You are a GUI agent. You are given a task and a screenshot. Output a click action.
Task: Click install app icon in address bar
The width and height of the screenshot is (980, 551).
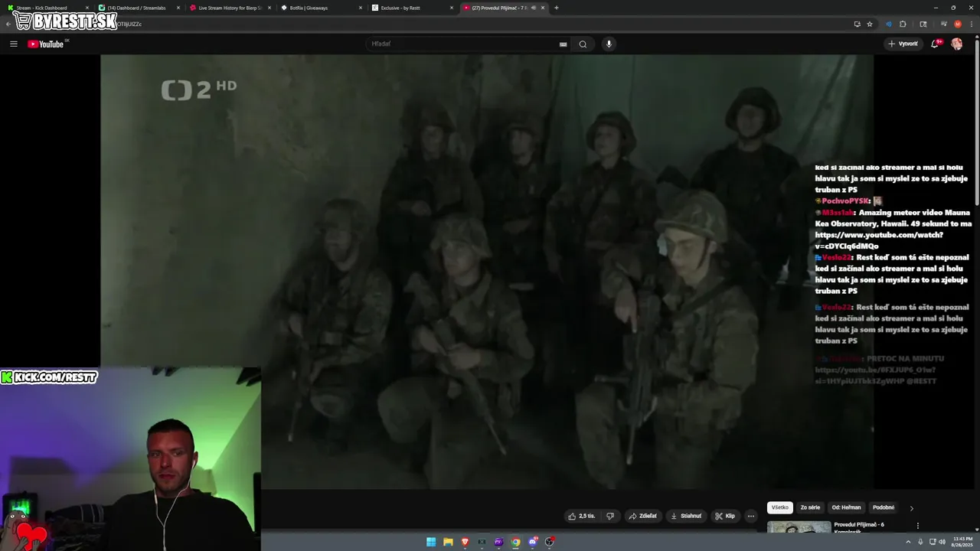[857, 24]
